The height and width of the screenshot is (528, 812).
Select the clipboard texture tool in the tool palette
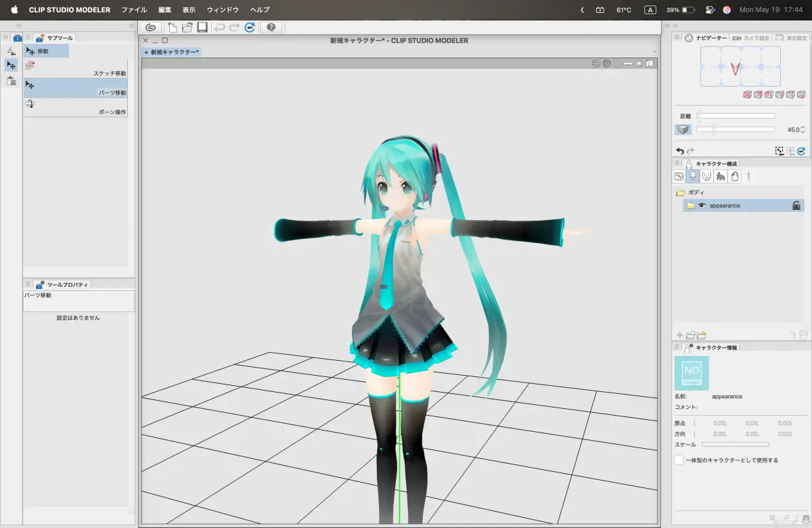click(12, 81)
